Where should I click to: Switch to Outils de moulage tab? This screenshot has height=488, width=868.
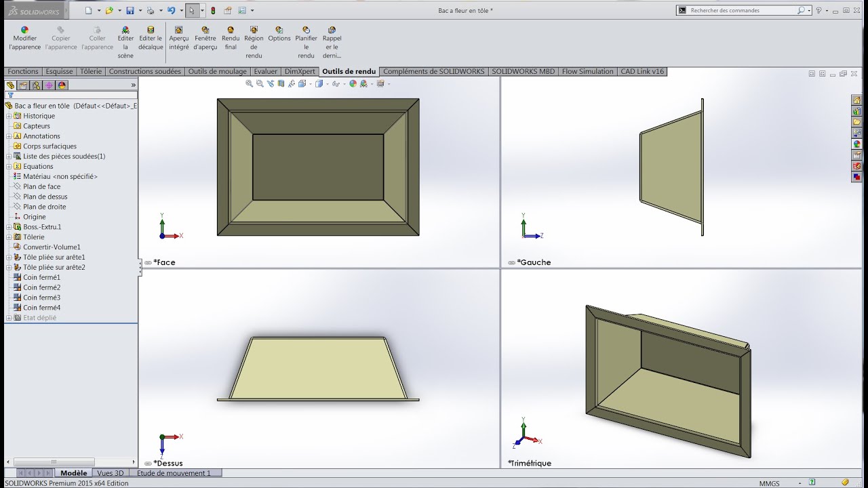218,71
